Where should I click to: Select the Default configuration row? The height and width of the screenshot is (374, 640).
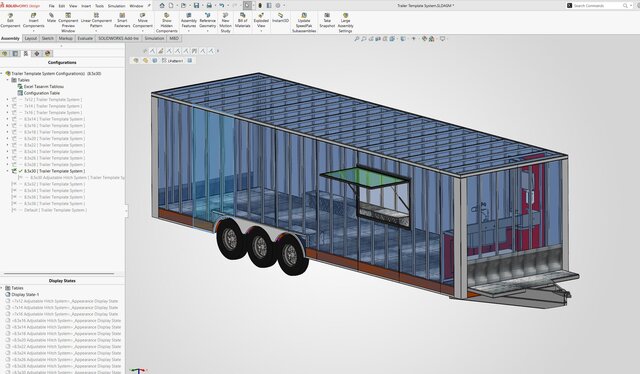[x=49, y=210]
